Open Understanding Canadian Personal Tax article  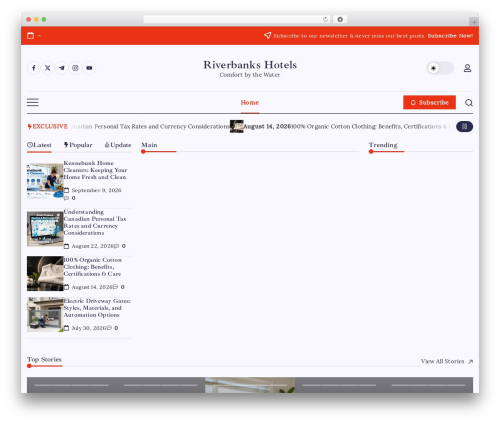tap(95, 222)
